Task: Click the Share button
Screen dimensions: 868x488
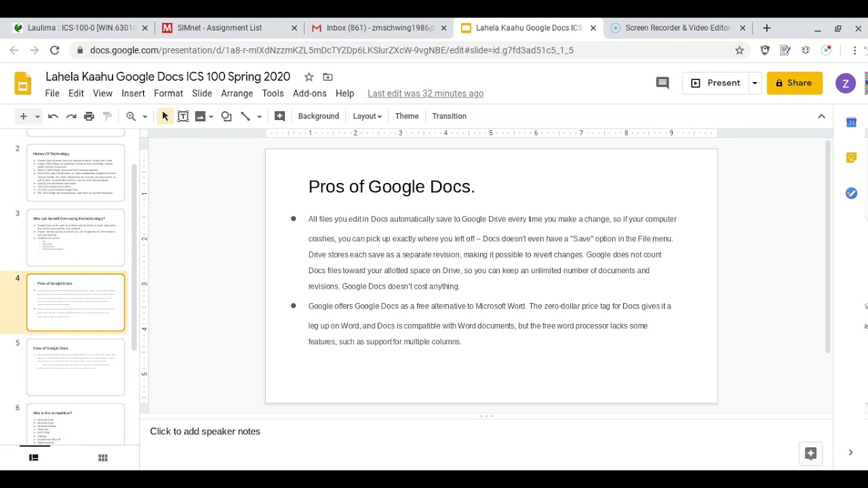Action: pyautogui.click(x=794, y=83)
